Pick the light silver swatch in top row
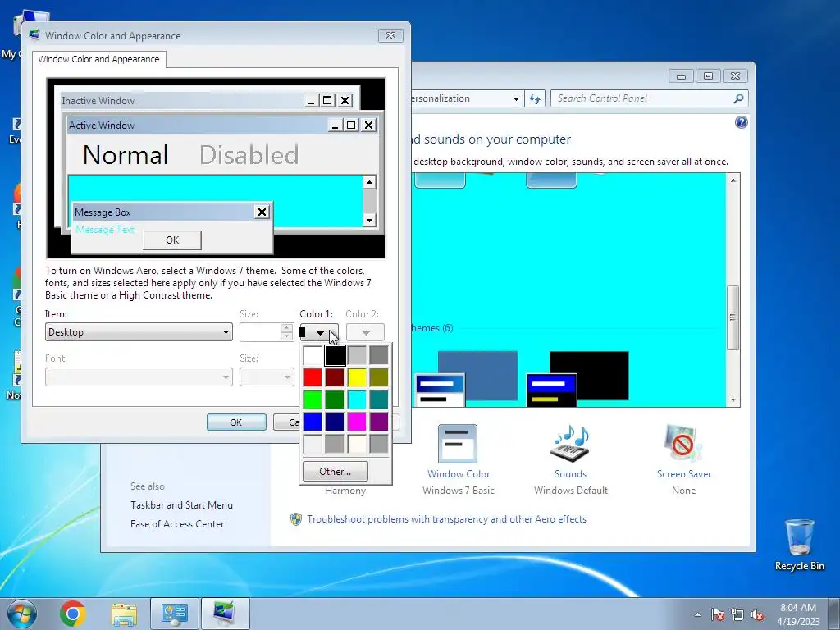This screenshot has width=840, height=630. (x=357, y=355)
